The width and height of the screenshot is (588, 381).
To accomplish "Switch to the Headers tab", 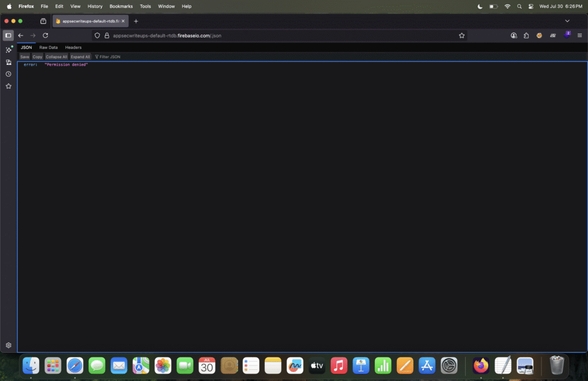I will pyautogui.click(x=73, y=48).
